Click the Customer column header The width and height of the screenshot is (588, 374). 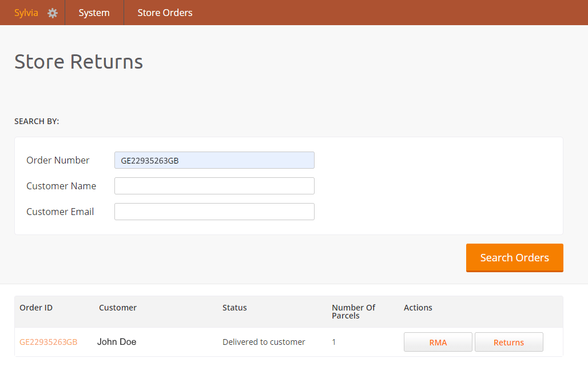click(118, 308)
